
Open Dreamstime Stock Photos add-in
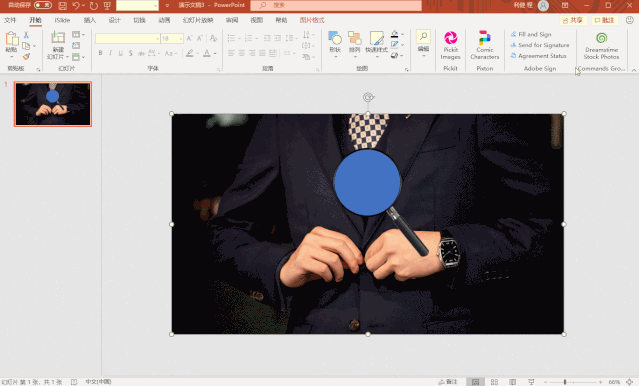pos(601,46)
